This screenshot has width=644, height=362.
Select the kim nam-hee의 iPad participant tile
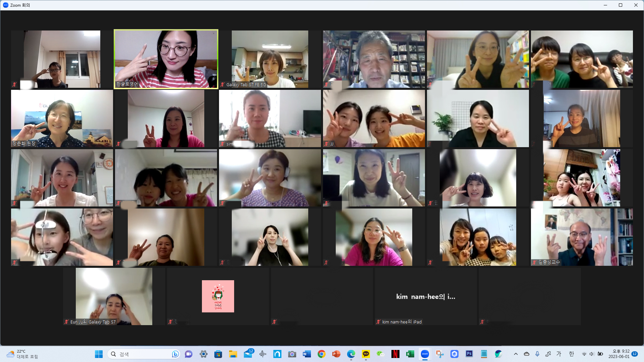pos(426,296)
